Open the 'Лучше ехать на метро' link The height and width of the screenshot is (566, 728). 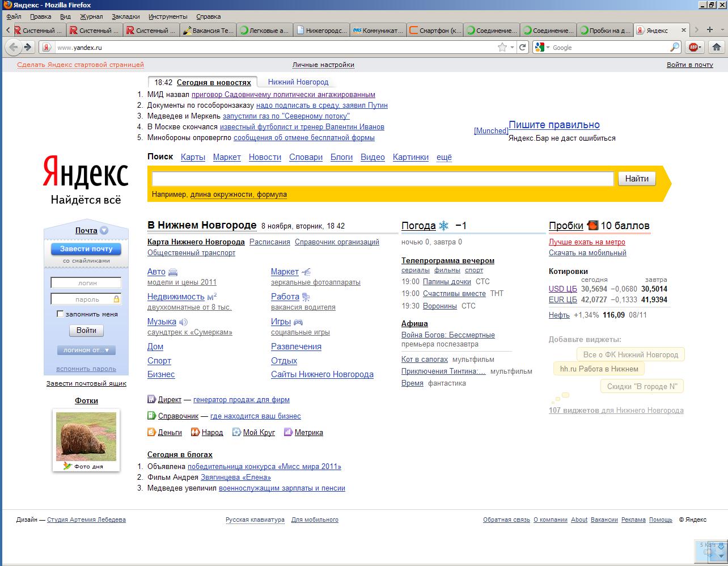pos(587,242)
